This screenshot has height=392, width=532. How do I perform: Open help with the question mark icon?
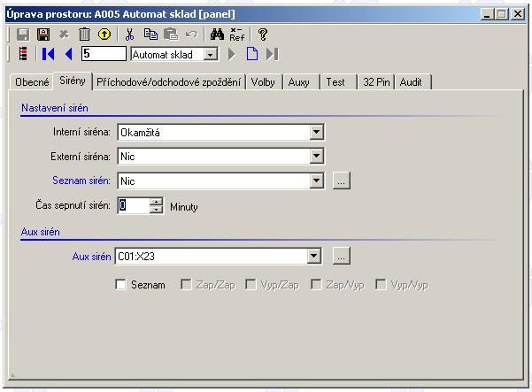(x=263, y=35)
